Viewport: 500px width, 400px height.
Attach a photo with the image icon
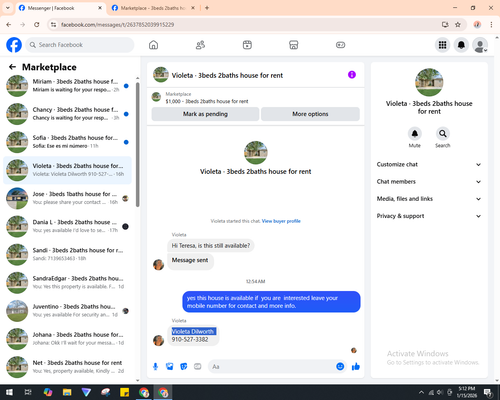170,367
